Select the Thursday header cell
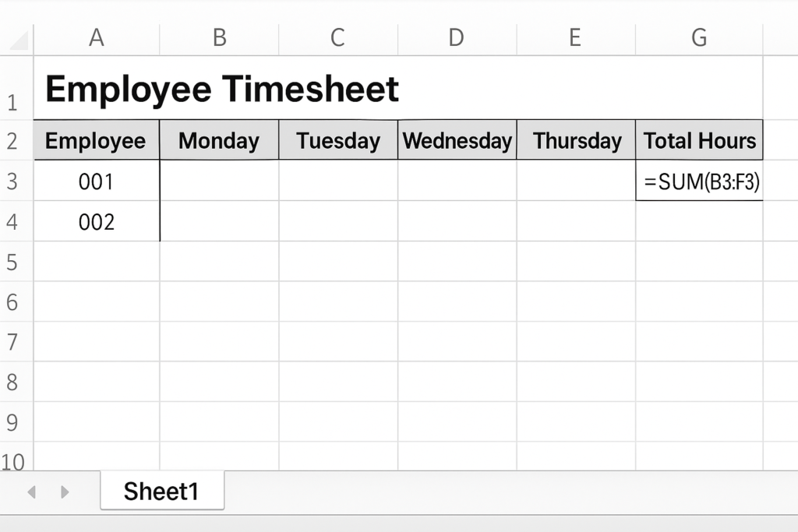798x532 pixels. coord(576,140)
